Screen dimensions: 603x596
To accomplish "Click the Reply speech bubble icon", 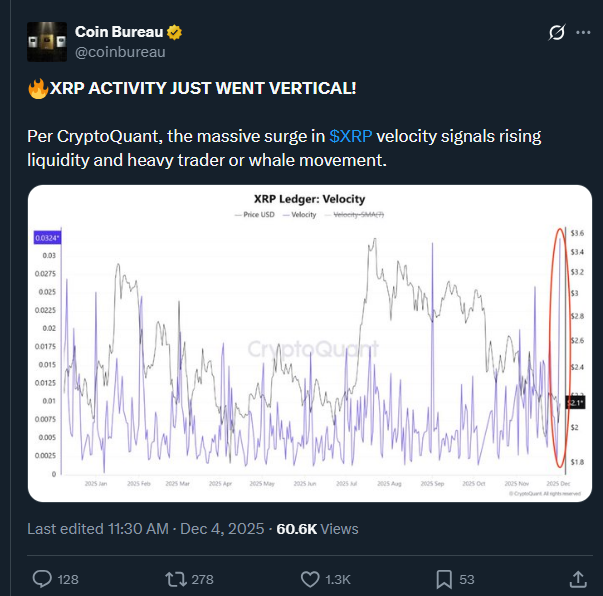I will [43, 578].
